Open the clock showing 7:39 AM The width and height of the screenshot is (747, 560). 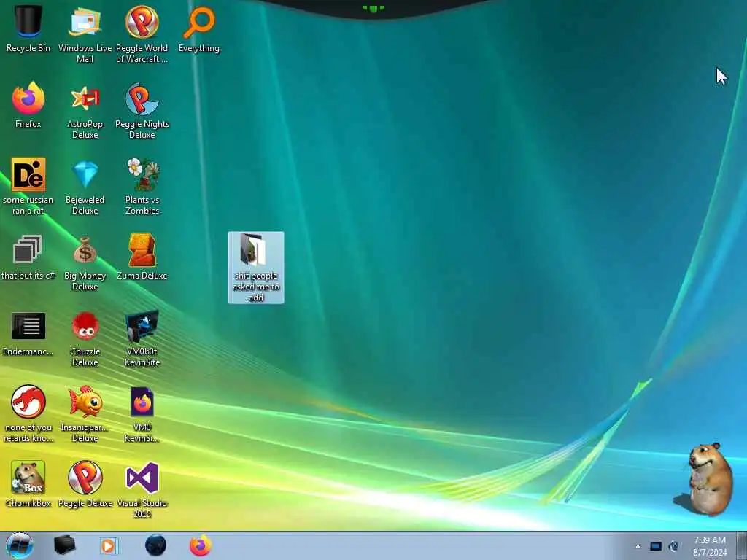tap(710, 546)
